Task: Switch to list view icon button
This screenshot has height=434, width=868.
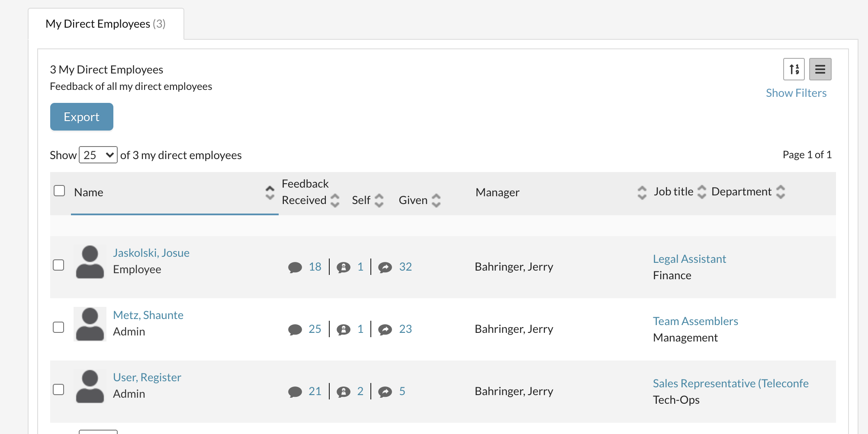Action: tap(820, 69)
